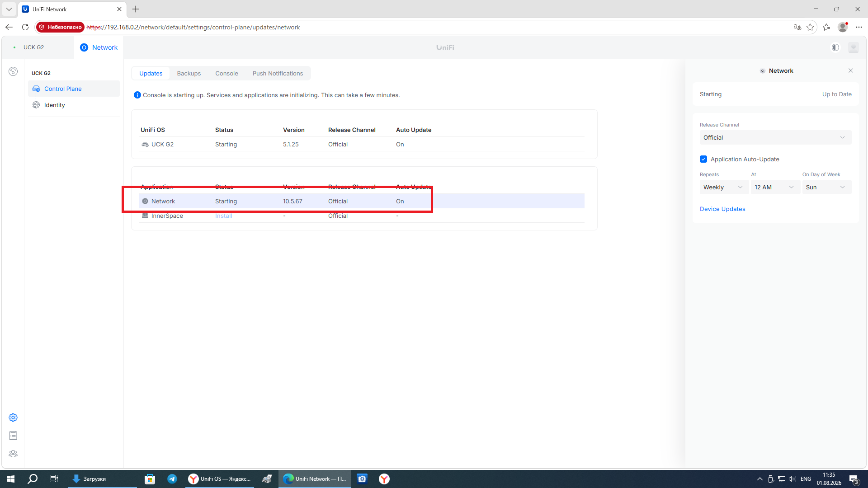The width and height of the screenshot is (868, 488).
Task: Click the browser back arrow
Action: coord(9,27)
